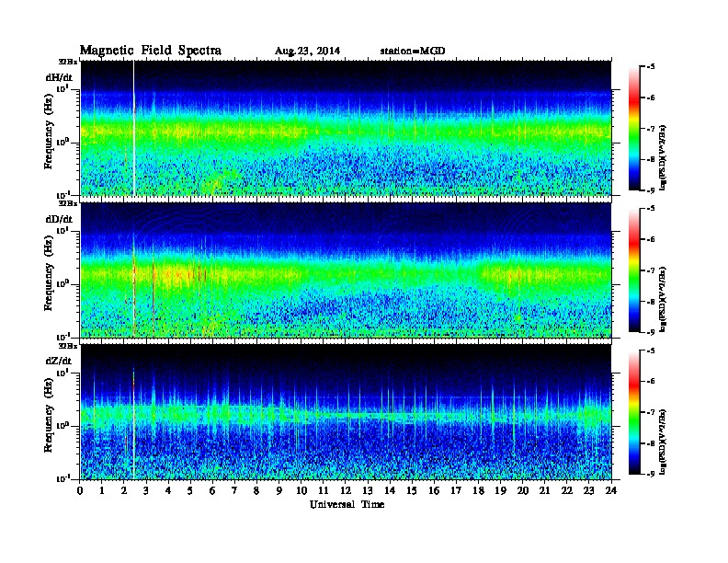Click the hour 3 tick label
The height and width of the screenshot is (563, 728).
tap(146, 490)
